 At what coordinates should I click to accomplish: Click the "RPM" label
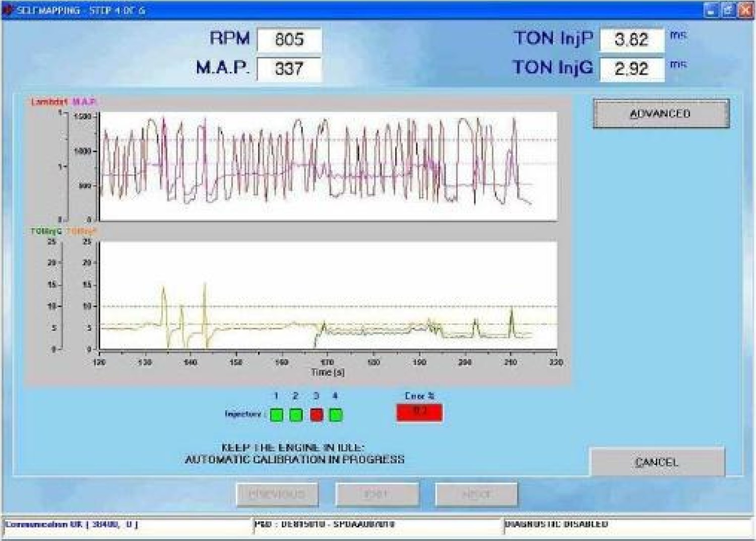coord(230,38)
